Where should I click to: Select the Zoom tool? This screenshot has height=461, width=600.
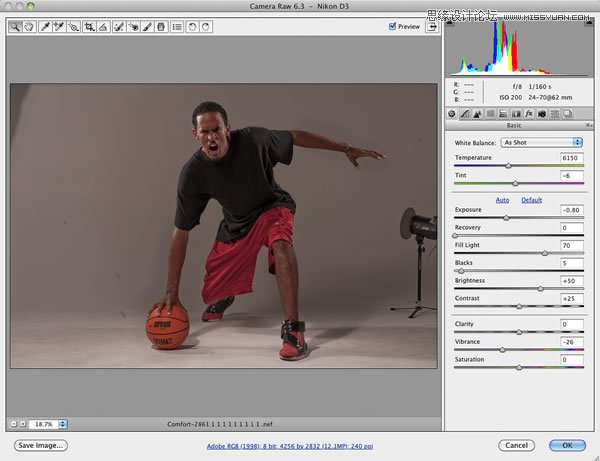click(15, 27)
